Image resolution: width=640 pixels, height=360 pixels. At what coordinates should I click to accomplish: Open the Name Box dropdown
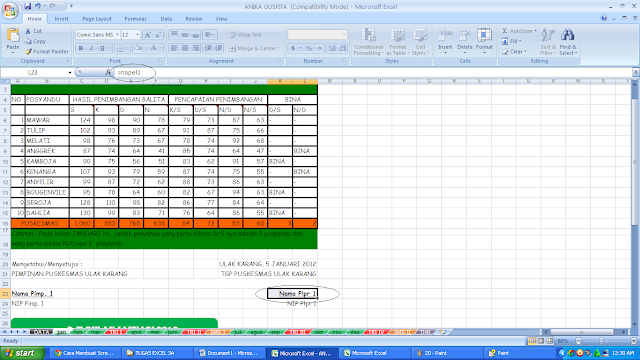(70, 72)
